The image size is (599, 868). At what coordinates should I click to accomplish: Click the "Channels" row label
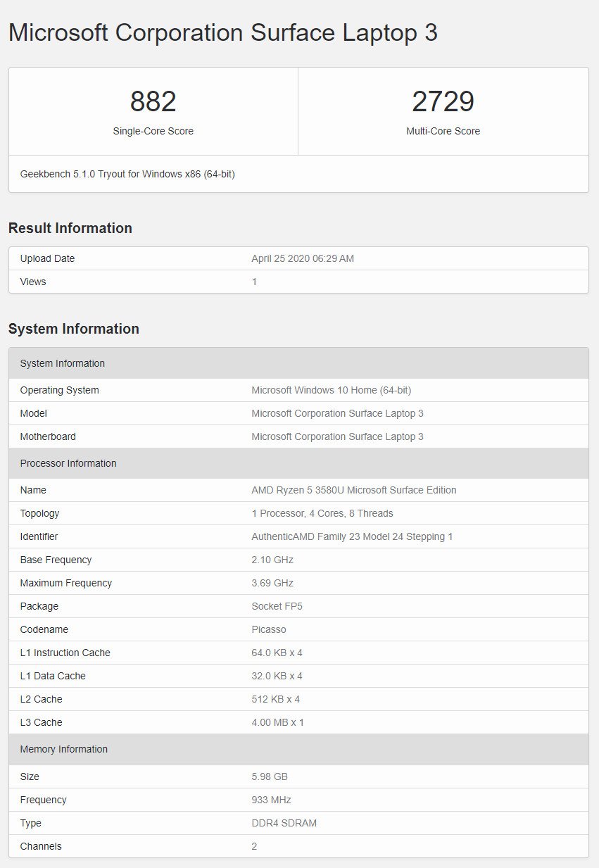tap(41, 846)
